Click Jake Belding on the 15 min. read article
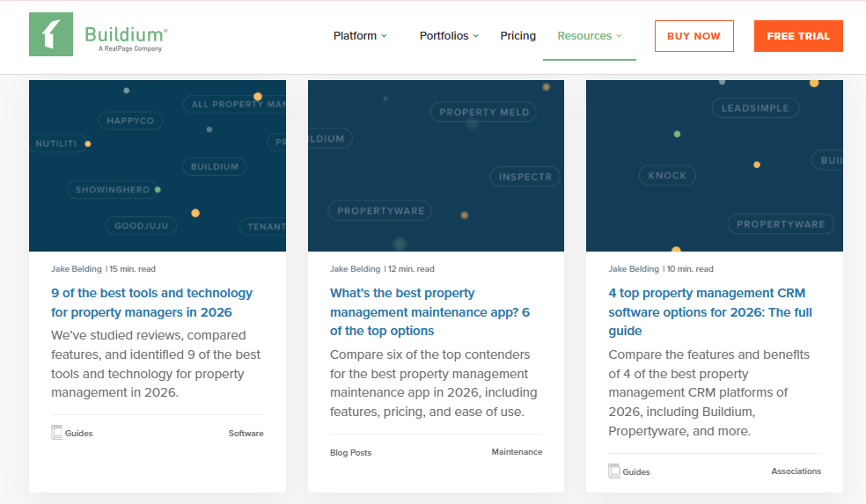 [x=77, y=269]
